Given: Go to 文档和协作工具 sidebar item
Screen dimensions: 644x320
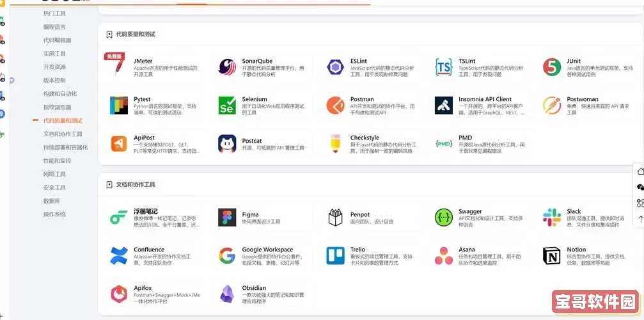Looking at the screenshot, I should click(x=63, y=134).
